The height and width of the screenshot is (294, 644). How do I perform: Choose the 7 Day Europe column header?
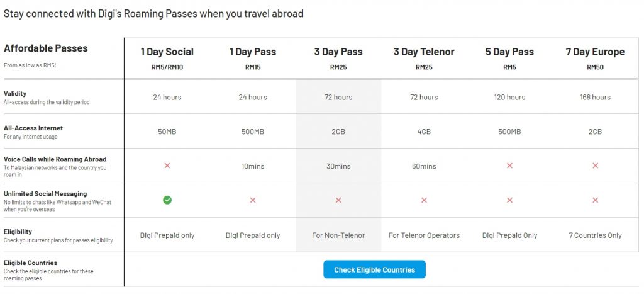coord(595,52)
